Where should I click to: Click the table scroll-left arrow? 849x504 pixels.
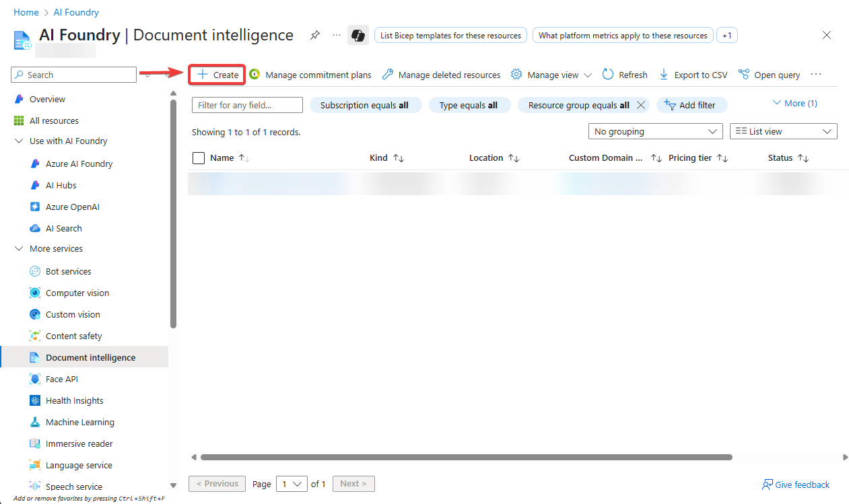click(x=194, y=458)
